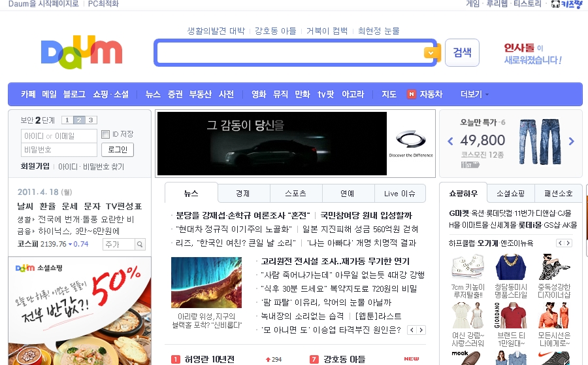588x365 pixels.
Task: Select security level 1
Action: [67, 120]
